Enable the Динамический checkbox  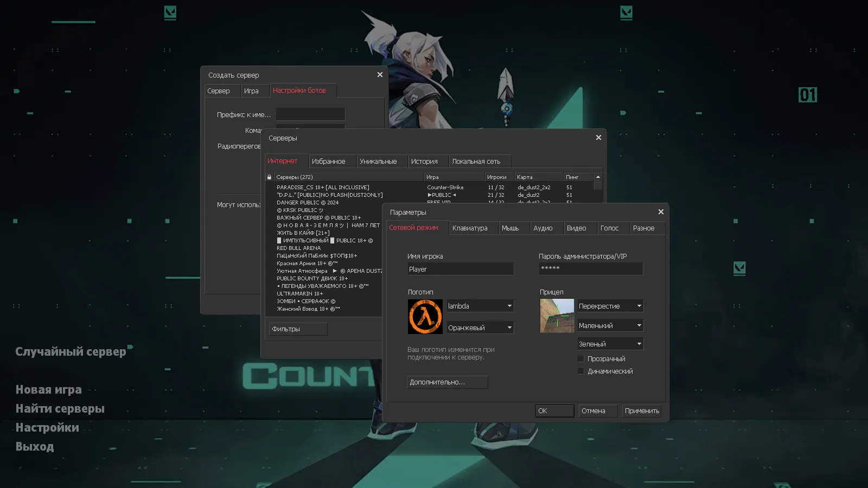tap(580, 371)
